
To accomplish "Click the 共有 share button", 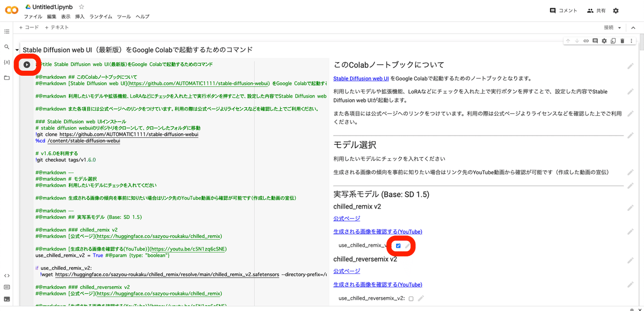I will point(597,11).
